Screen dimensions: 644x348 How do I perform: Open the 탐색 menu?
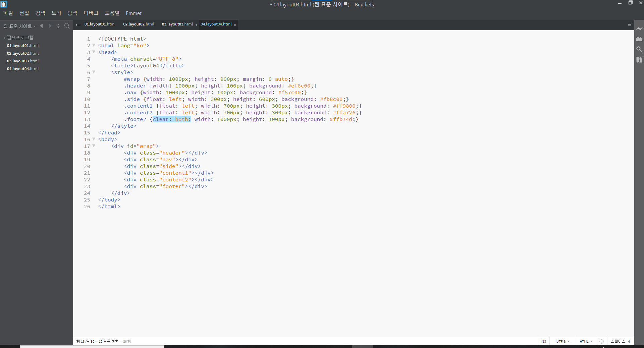(72, 13)
